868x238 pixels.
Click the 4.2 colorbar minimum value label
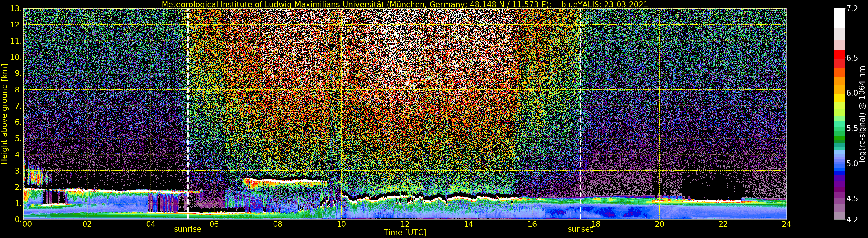point(852,220)
